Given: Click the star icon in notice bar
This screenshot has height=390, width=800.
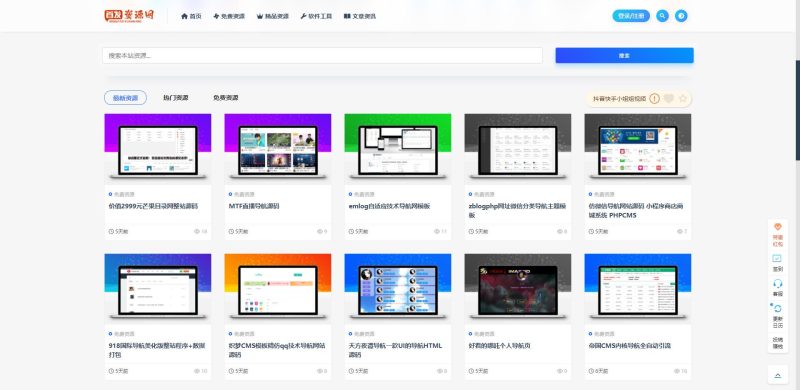Looking at the screenshot, I should point(683,99).
